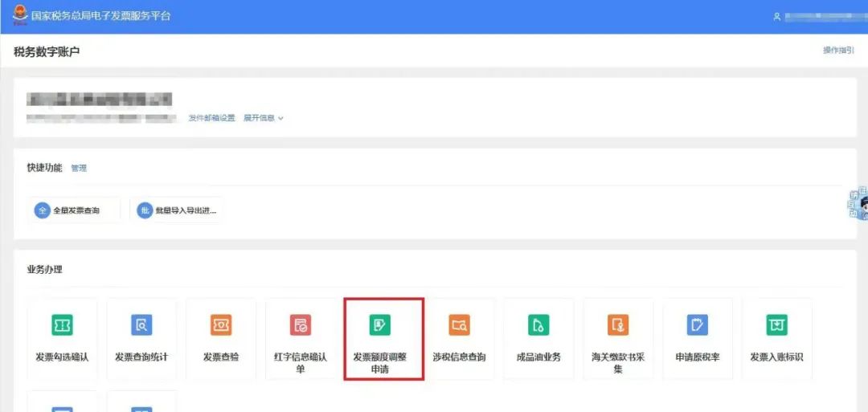Click 申请原税率 label
Image resolution: width=868 pixels, height=412 pixels.
point(698,357)
